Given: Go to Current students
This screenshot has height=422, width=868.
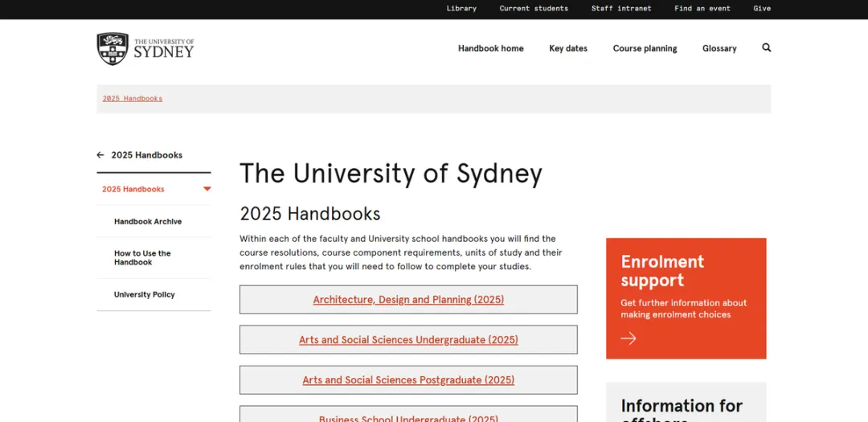Looking at the screenshot, I should [534, 8].
